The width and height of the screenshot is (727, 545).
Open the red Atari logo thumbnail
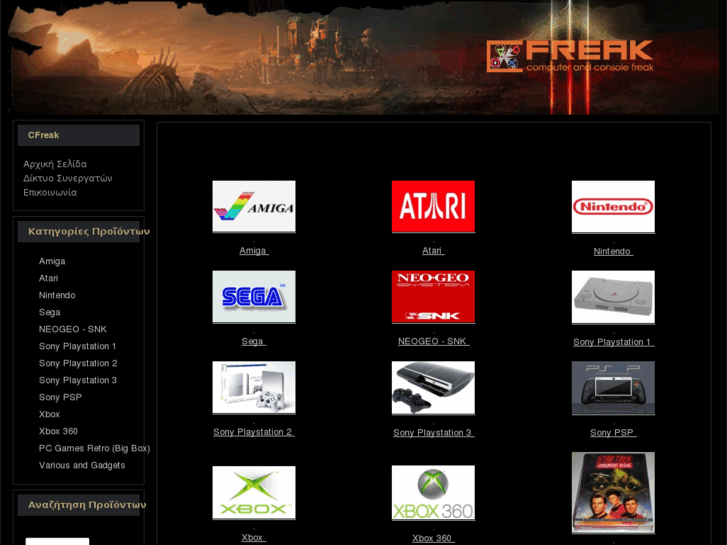click(433, 206)
